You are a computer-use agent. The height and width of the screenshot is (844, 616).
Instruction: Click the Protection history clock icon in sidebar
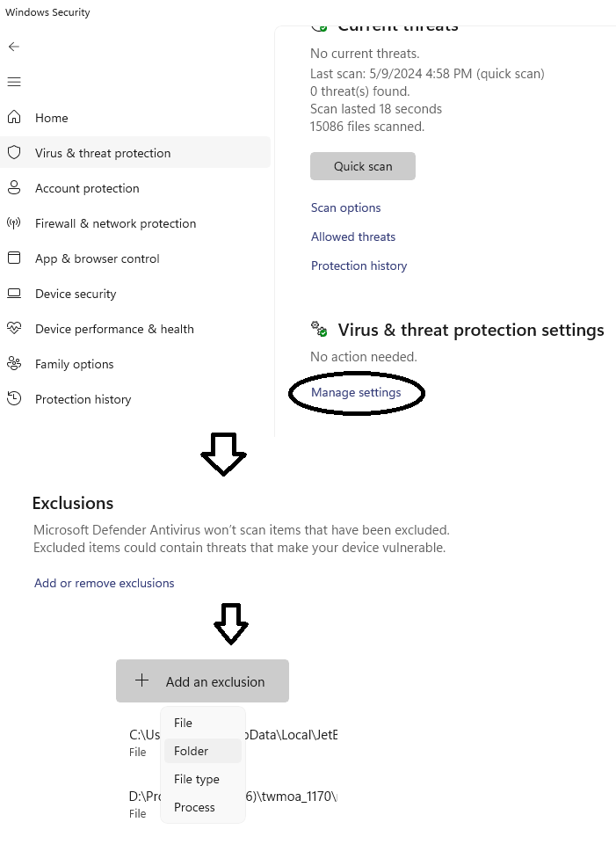click(x=14, y=398)
